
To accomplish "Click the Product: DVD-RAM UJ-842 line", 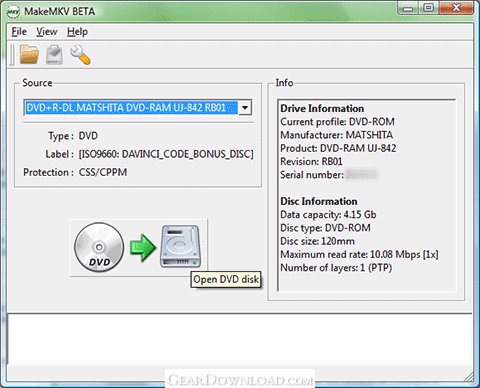I will tap(338, 148).
